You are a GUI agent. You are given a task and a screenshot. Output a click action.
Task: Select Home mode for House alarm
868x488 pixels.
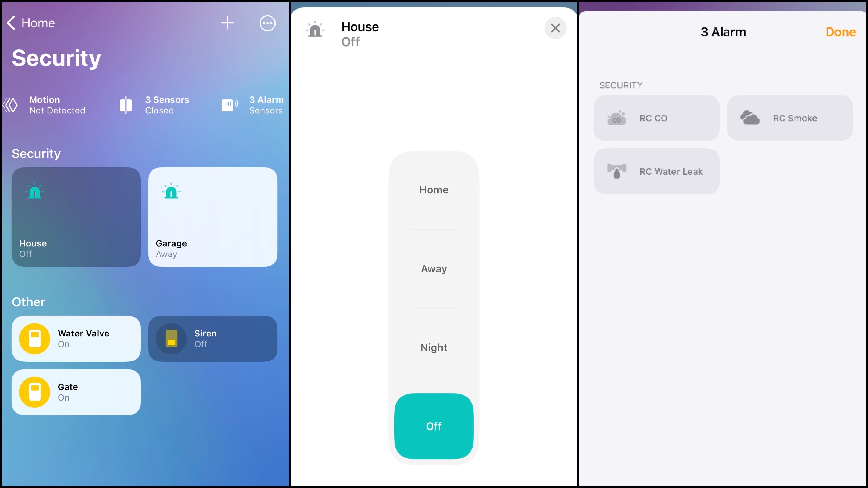[433, 190]
